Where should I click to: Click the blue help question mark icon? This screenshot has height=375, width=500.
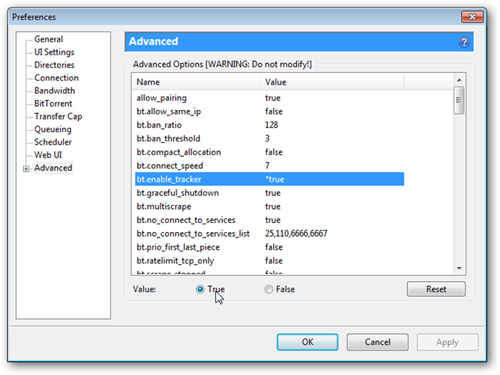464,42
